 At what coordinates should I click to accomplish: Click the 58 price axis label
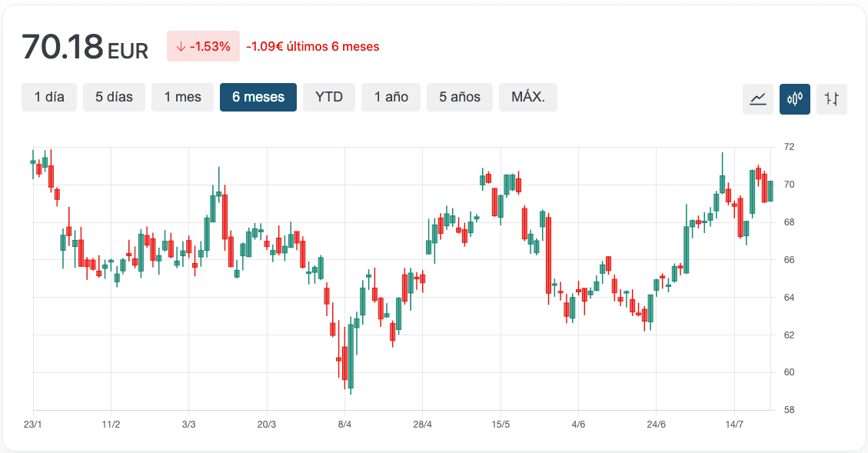pyautogui.click(x=789, y=410)
